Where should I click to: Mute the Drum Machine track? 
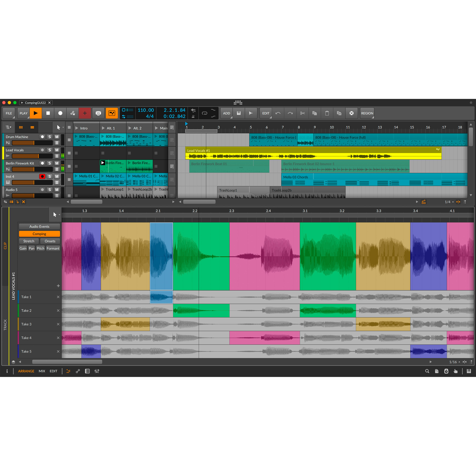(57, 136)
